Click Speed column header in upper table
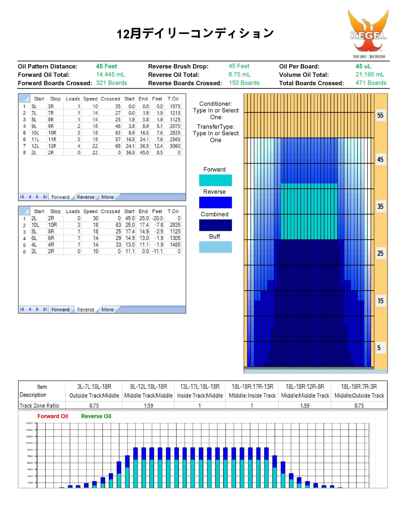 90,99
